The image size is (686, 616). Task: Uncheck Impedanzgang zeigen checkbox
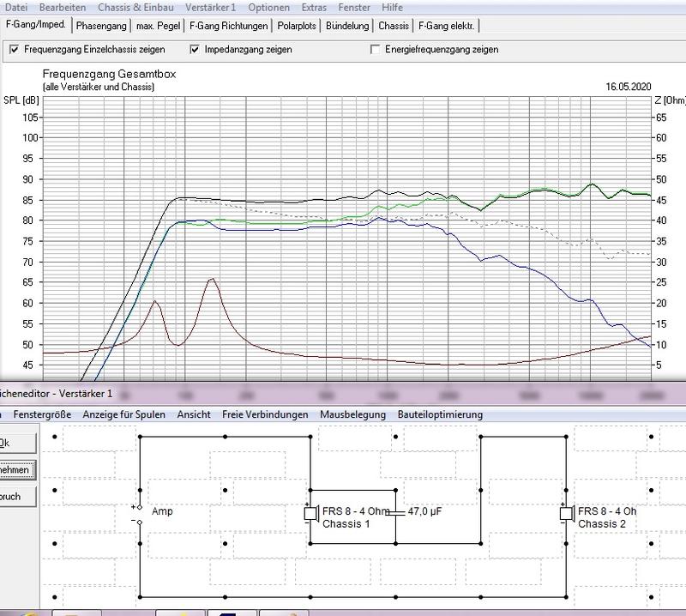pos(194,50)
